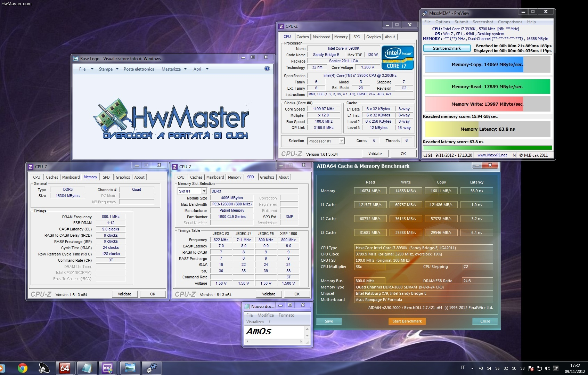Open Modifica menu in Notepad
Viewport: 588px width, 375px height.
[266, 315]
